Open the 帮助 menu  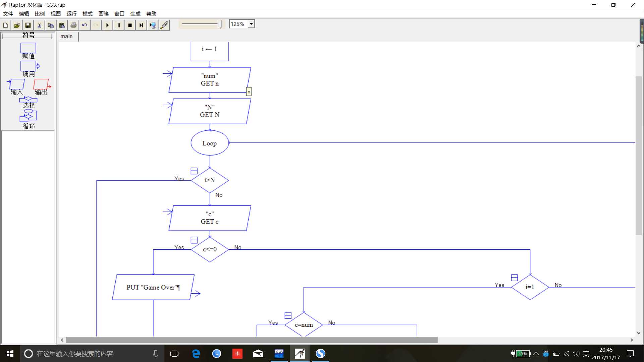click(151, 14)
